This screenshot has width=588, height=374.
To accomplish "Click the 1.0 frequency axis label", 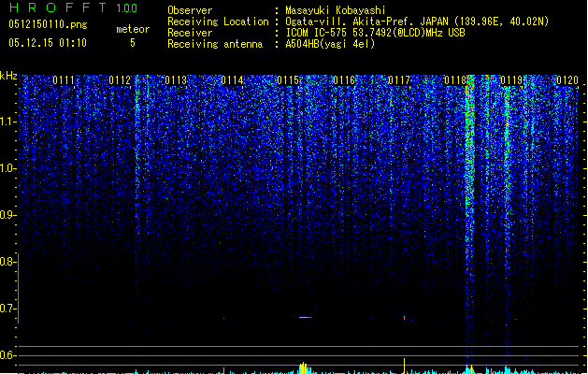I will [7, 168].
